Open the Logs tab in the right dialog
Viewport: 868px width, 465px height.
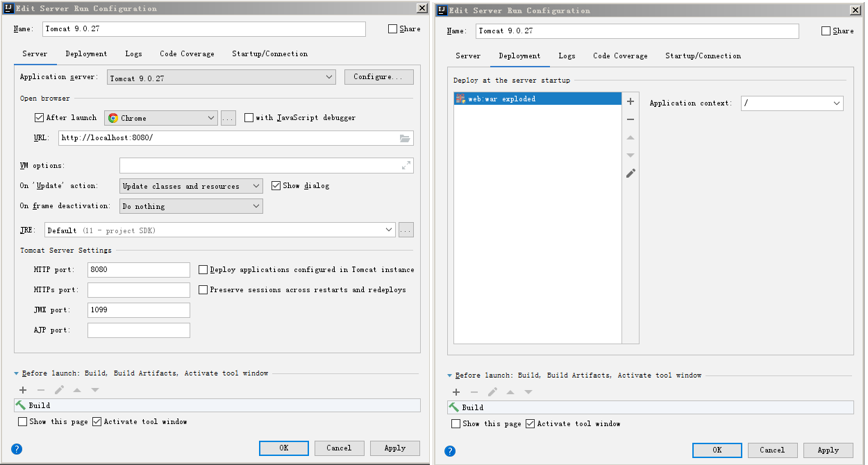coord(567,56)
